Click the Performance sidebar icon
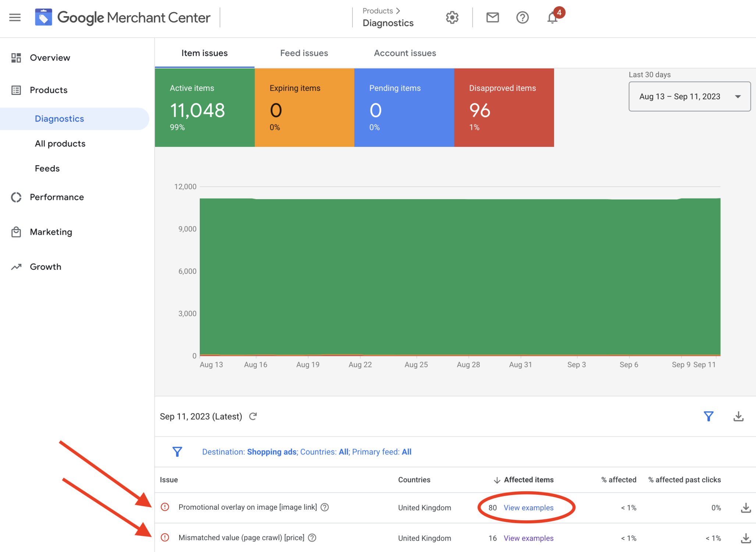The image size is (756, 552). pos(16,197)
